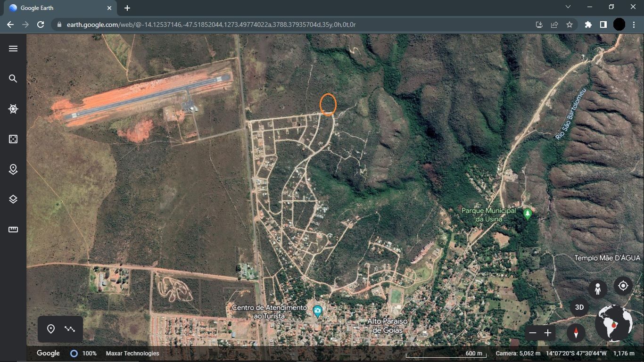Viewport: 644px width, 362px height.
Task: Click the Alto Paraíso de Goiás label
Action: point(388,326)
